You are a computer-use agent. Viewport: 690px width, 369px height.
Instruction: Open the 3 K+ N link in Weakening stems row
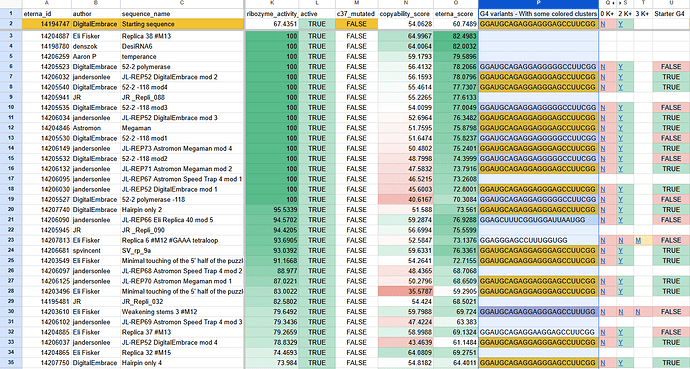click(x=638, y=312)
